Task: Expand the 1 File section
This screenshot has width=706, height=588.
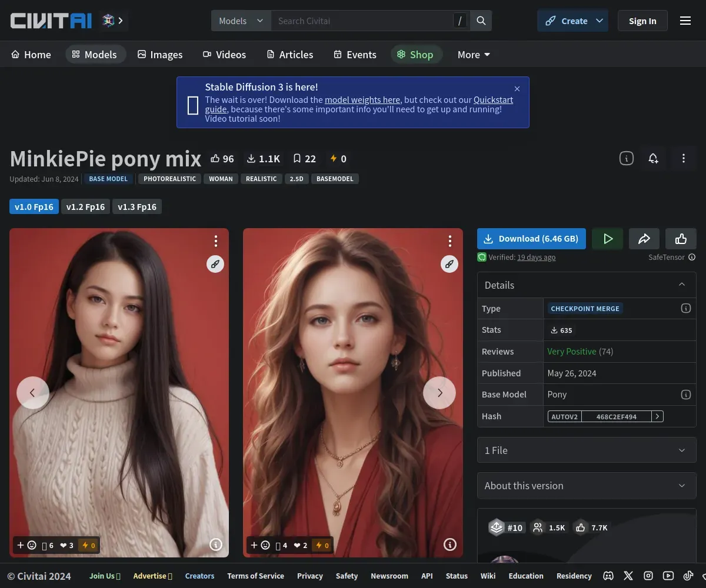Action: [x=587, y=450]
